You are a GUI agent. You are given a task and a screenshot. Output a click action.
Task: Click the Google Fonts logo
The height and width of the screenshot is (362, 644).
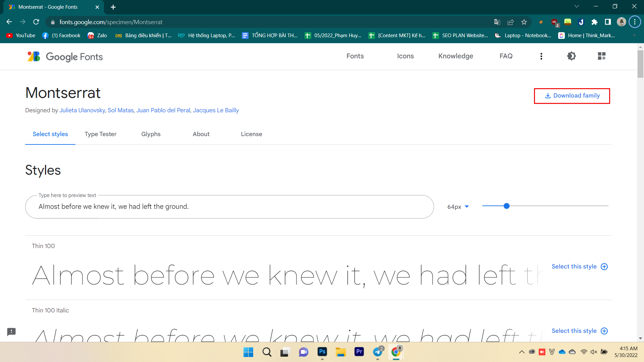pos(65,56)
